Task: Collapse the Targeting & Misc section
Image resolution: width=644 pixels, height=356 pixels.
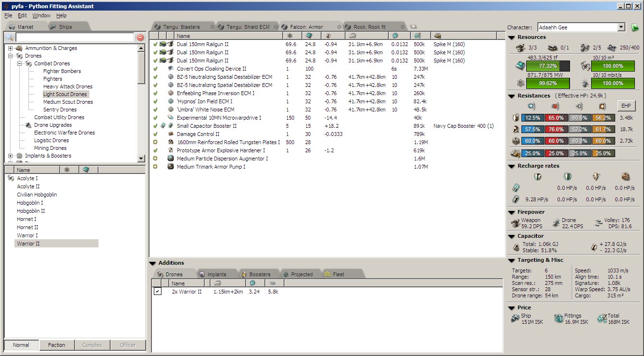Action: coord(511,260)
